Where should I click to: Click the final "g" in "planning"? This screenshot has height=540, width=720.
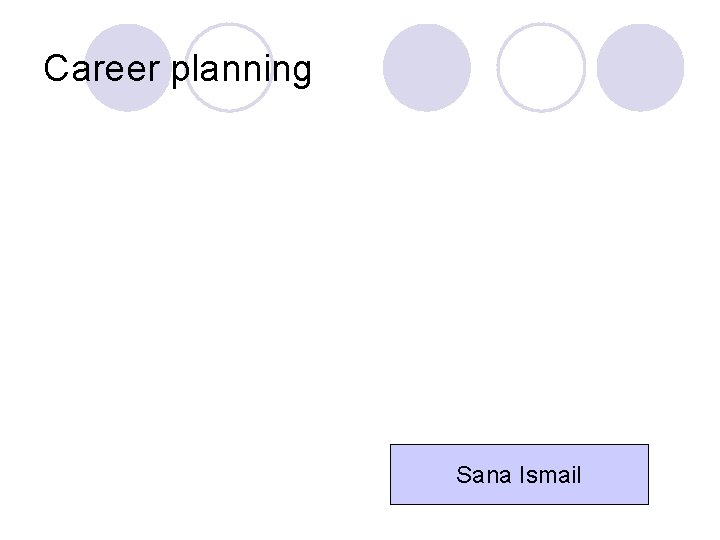[300, 73]
